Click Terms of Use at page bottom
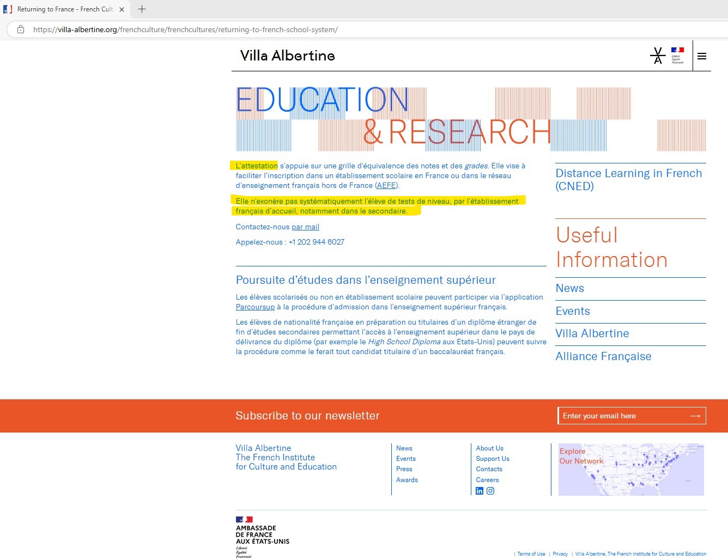The height and width of the screenshot is (560, 728). coord(531,554)
